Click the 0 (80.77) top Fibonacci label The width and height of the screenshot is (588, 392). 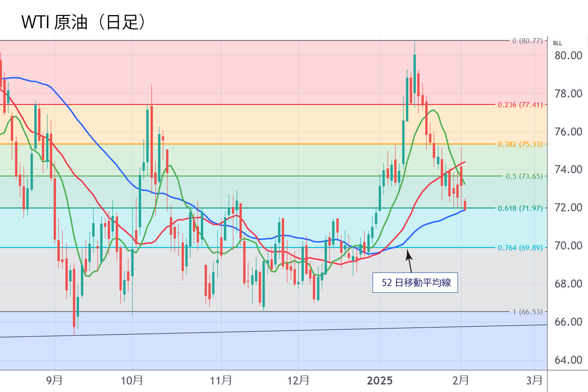tap(527, 41)
